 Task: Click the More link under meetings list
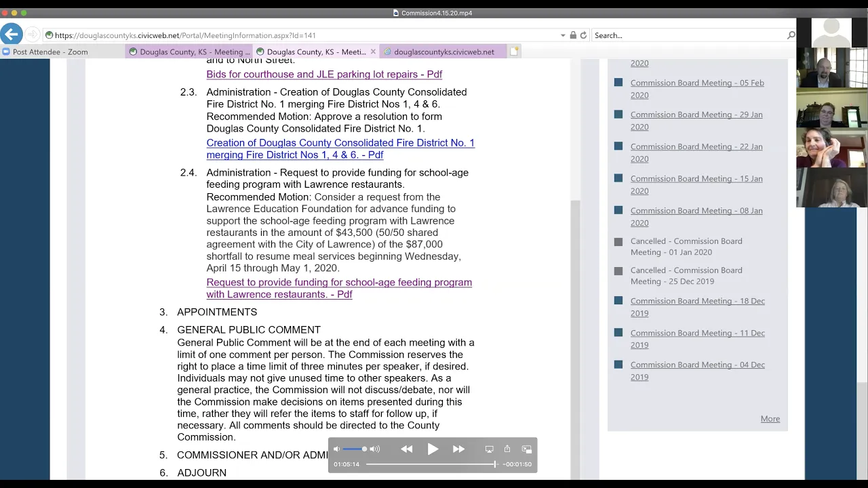770,419
